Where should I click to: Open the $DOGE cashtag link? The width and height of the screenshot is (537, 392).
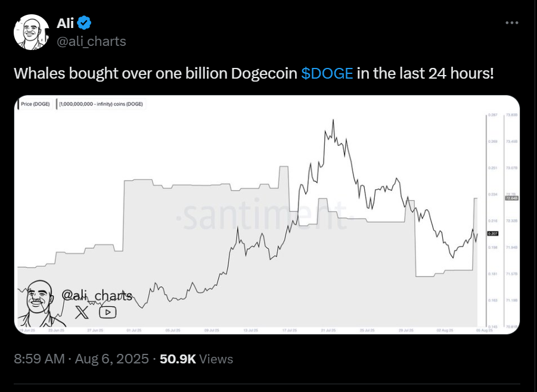pyautogui.click(x=327, y=74)
